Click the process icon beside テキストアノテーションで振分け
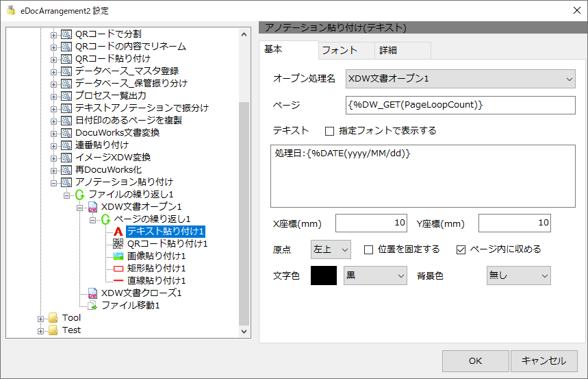This screenshot has height=379, width=588. 66,108
